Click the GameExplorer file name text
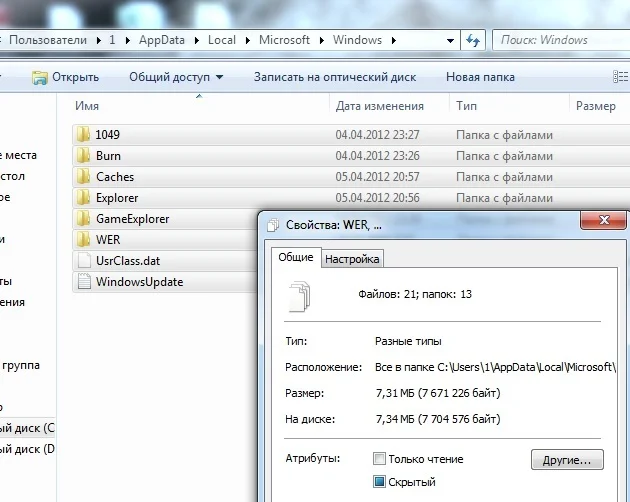Image resolution: width=630 pixels, height=502 pixels. [133, 219]
